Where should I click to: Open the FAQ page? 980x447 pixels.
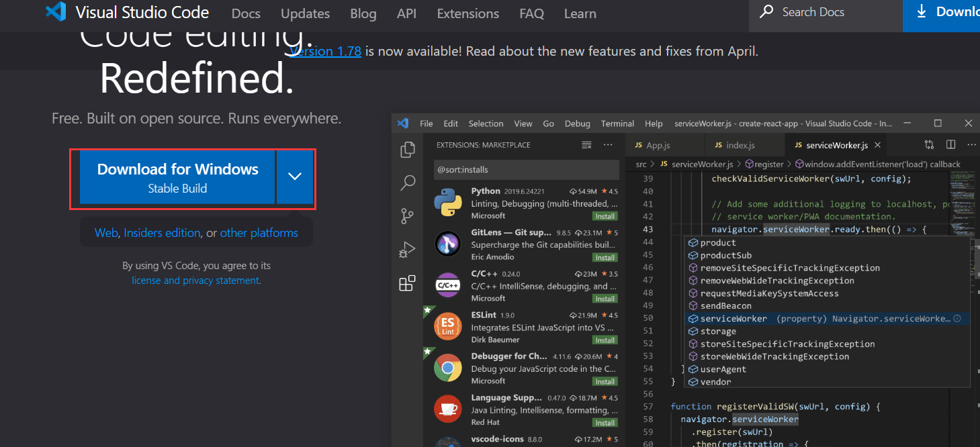tap(532, 13)
